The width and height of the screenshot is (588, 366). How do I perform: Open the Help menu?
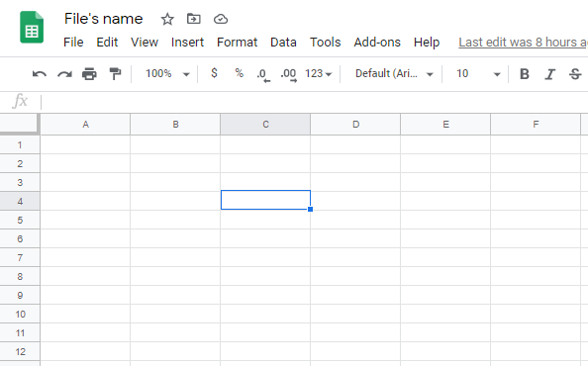point(427,42)
